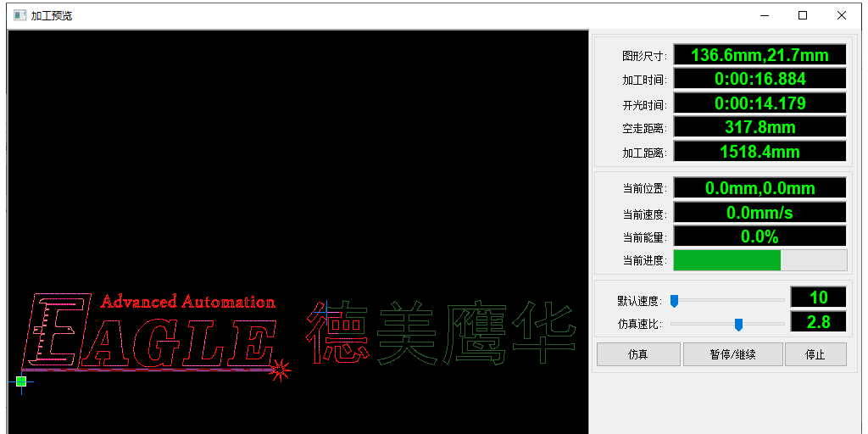Click the Advanced Automation text in preview
Viewport: 868px width, 434px height.
coord(187,302)
